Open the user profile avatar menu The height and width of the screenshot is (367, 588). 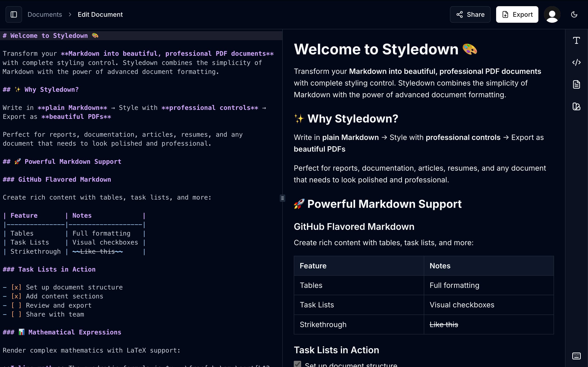click(x=552, y=14)
